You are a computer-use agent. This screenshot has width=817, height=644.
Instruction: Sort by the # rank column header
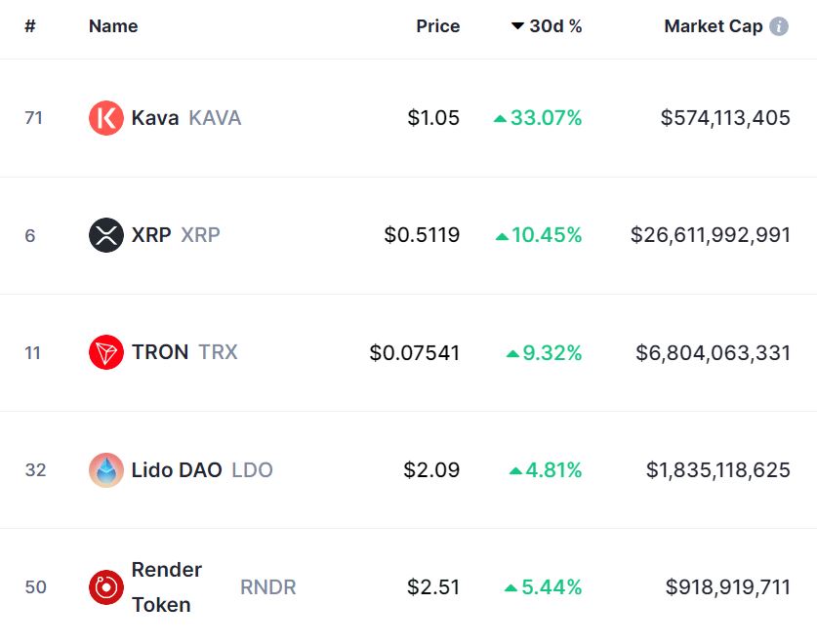coord(30,26)
